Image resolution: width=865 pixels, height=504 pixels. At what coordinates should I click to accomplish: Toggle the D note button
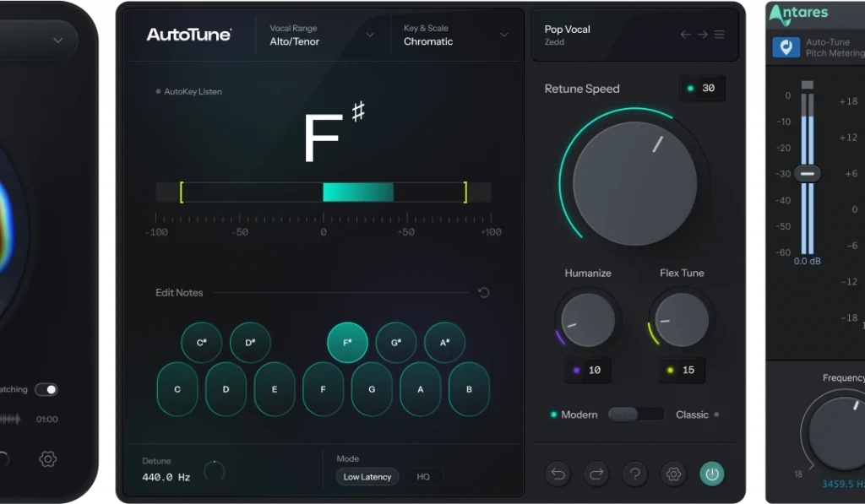coord(226,389)
